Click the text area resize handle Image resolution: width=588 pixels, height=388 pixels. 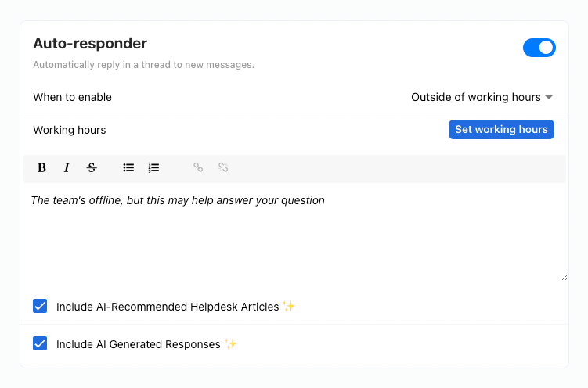pos(564,277)
